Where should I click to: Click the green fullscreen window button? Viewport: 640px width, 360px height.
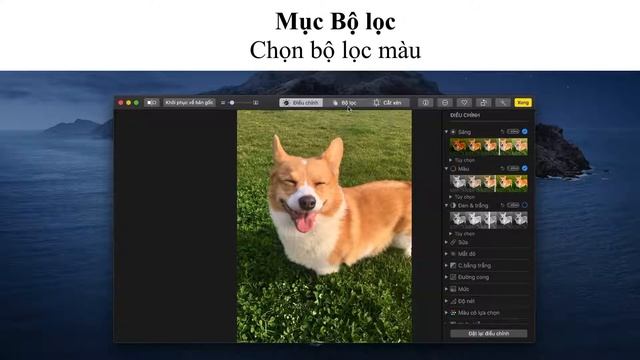click(136, 102)
